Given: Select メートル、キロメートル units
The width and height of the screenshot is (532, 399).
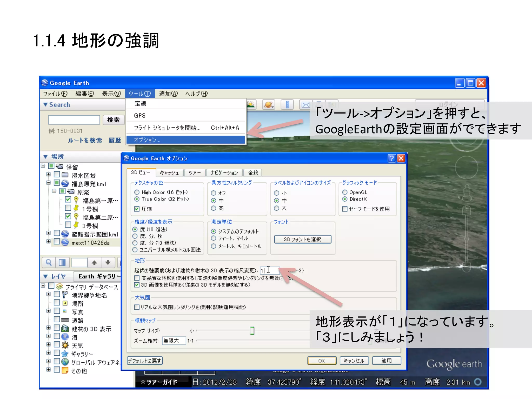Looking at the screenshot, I should 214,246.
